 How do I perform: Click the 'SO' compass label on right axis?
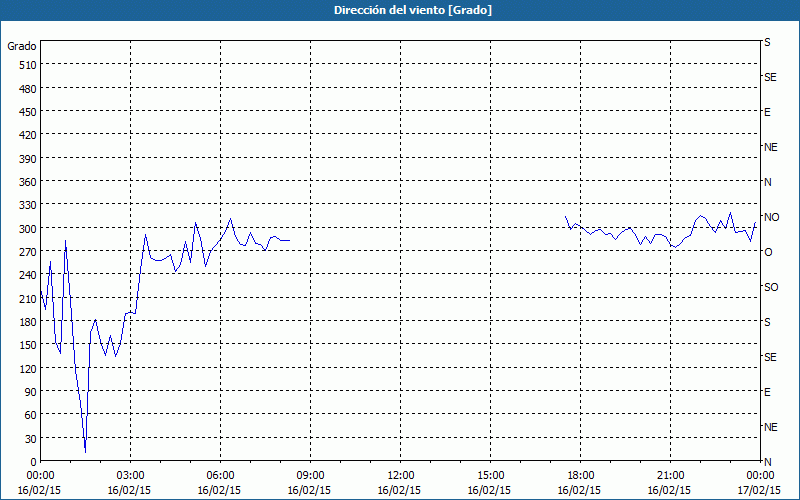(771, 287)
